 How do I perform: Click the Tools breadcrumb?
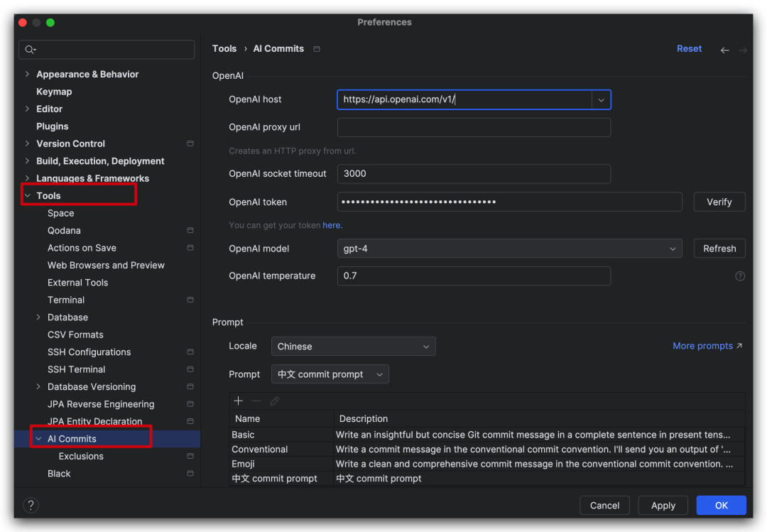pyautogui.click(x=224, y=48)
